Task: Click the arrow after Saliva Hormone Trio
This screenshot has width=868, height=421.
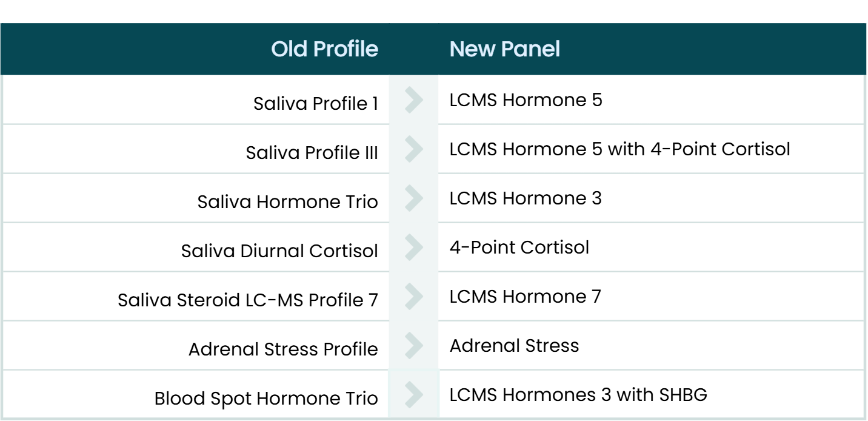Action: pyautogui.click(x=413, y=198)
